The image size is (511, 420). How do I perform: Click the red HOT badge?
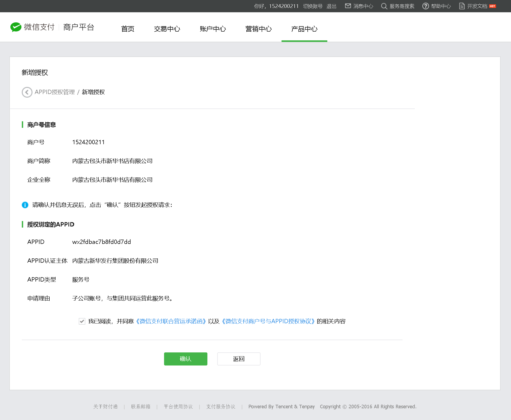[x=492, y=6]
